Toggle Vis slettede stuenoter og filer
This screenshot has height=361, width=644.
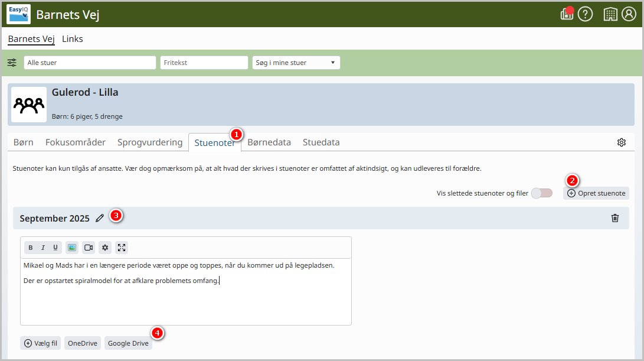(542, 193)
